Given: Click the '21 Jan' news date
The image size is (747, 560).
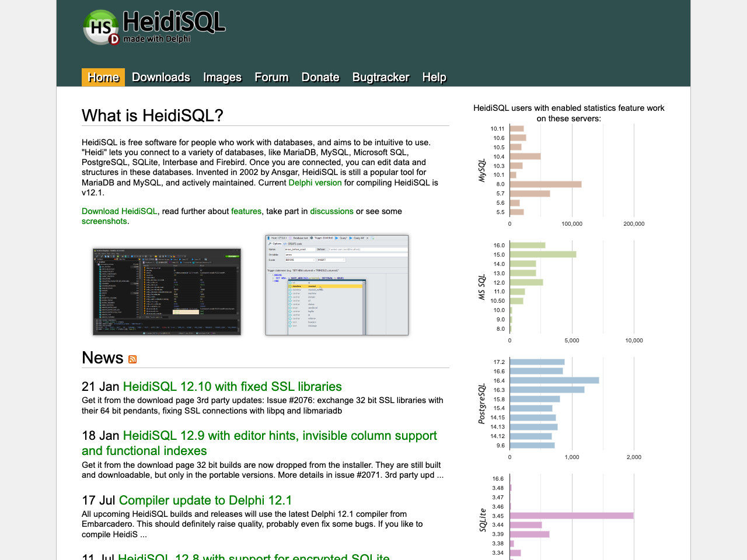Looking at the screenshot, I should click(100, 386).
